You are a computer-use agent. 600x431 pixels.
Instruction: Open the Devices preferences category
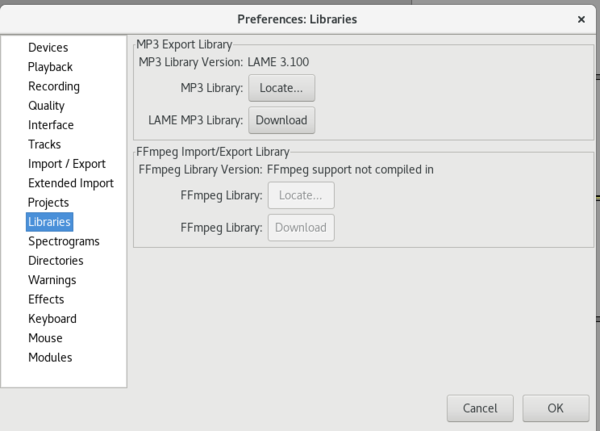pyautogui.click(x=48, y=47)
